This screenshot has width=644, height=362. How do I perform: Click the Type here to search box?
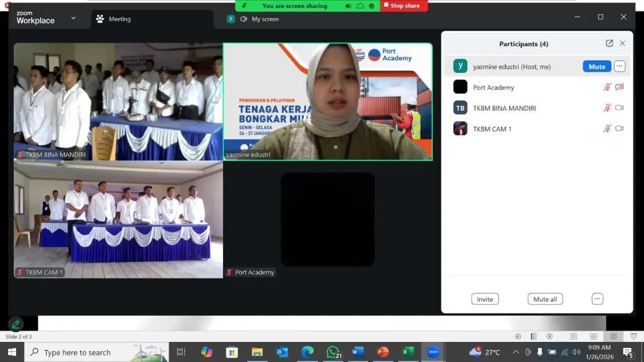pyautogui.click(x=97, y=352)
